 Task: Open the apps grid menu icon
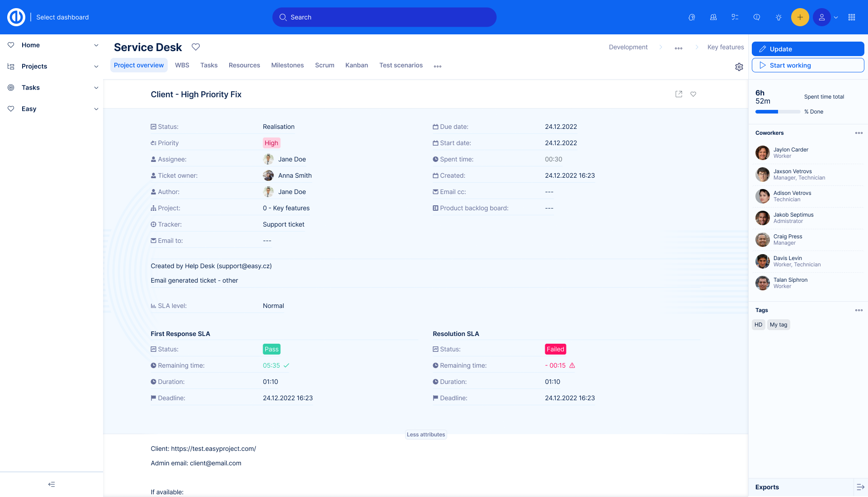(852, 17)
